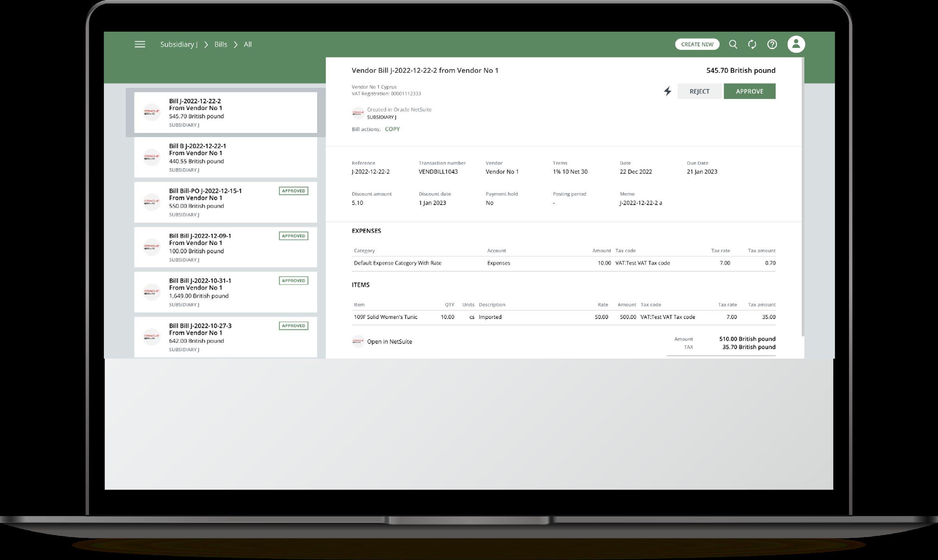Click the Create New button
Screen dimensions: 938x560
(697, 44)
